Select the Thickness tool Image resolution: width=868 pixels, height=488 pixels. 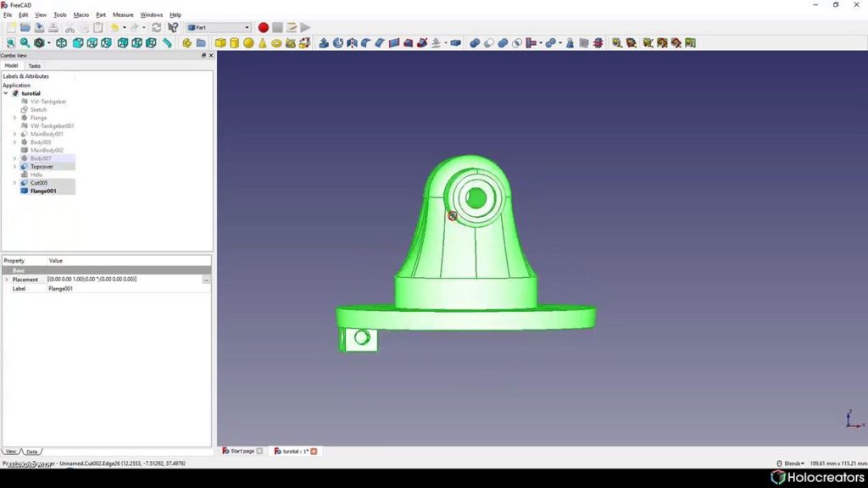(x=455, y=43)
